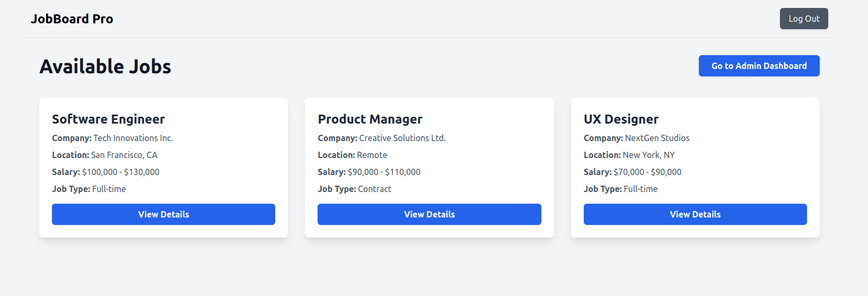Viewport: 868px width, 296px height.
Task: Click the Log Out button
Action: 803,19
